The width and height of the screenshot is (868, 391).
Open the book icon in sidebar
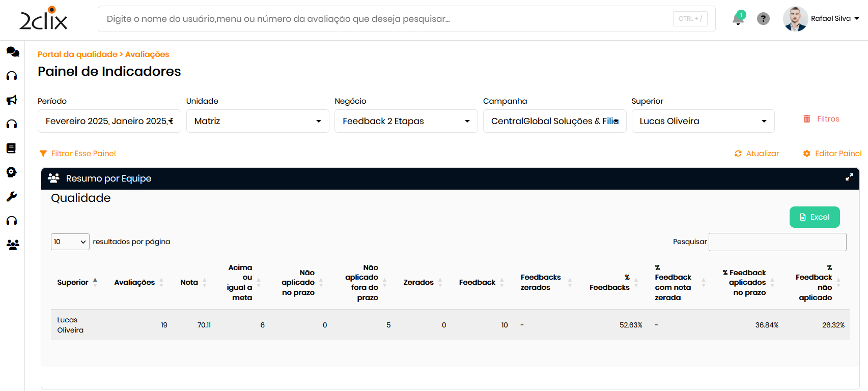click(11, 148)
